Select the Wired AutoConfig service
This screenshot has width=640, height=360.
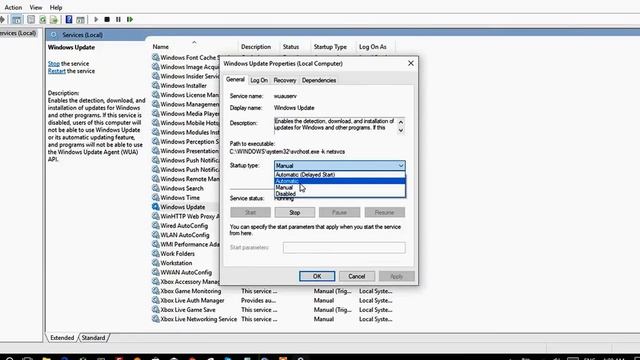click(184, 226)
